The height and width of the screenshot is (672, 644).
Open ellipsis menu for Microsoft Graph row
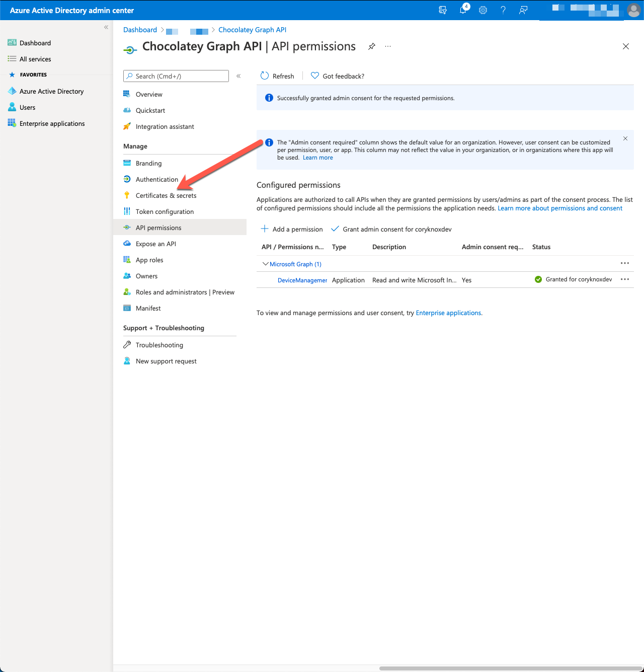coord(625,263)
